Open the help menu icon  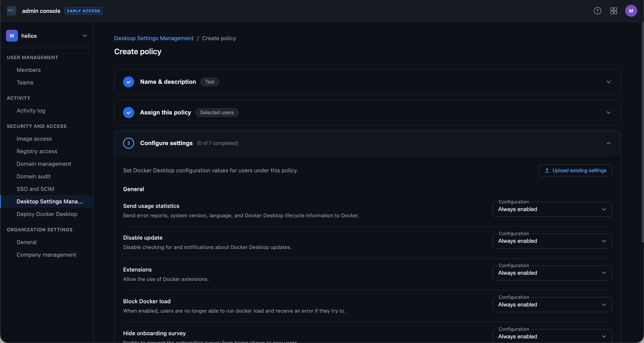coord(598,11)
